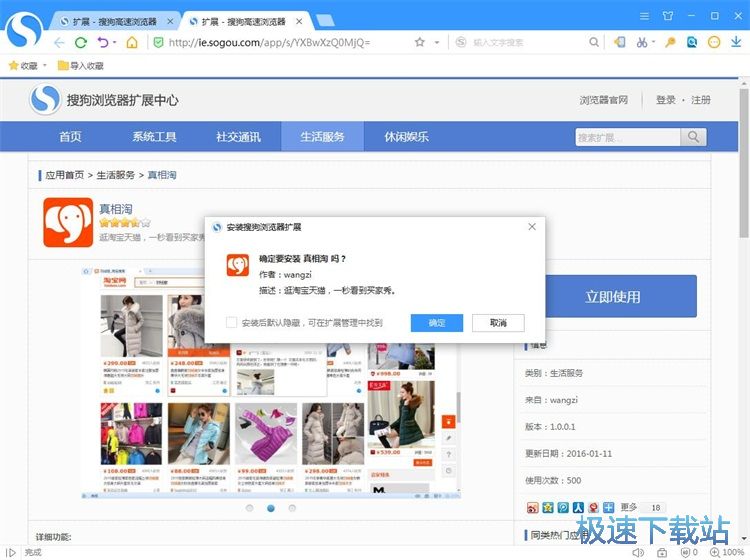Click the address bar URL field
This screenshot has height=560, width=750.
pos(287,43)
